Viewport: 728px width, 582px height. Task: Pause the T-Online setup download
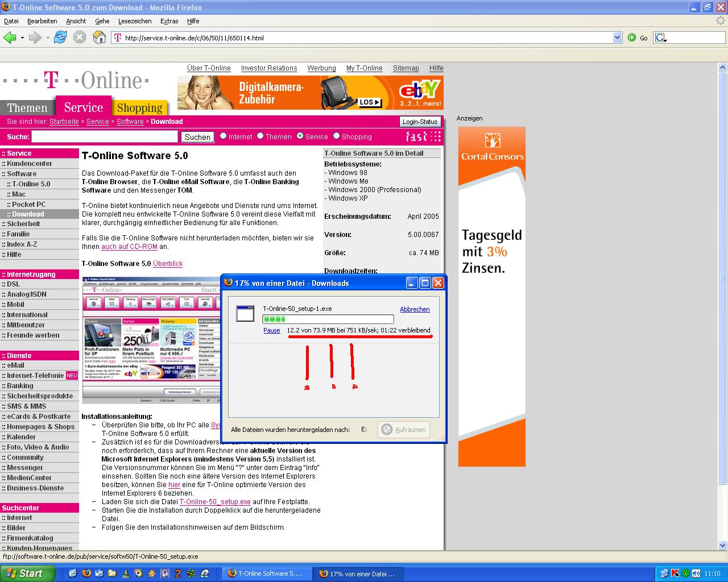272,330
